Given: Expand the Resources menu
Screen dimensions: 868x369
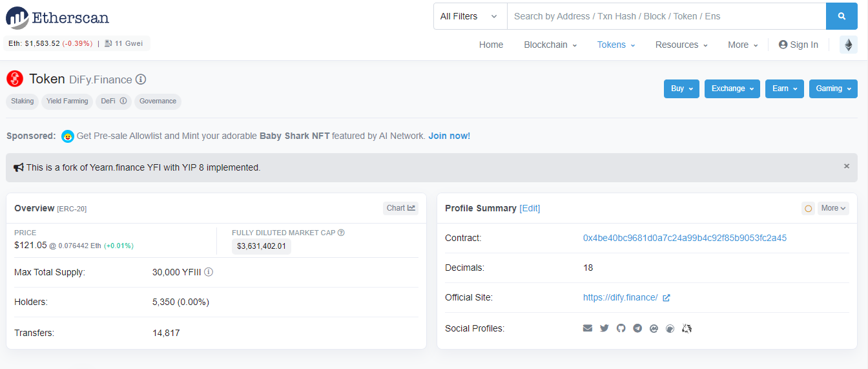Looking at the screenshot, I should coord(681,45).
